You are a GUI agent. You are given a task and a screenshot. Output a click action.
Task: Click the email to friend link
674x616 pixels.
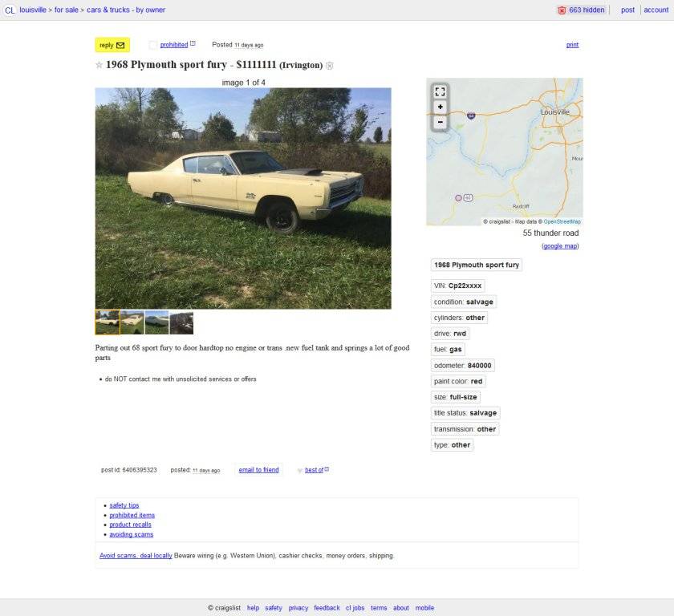pyautogui.click(x=258, y=470)
